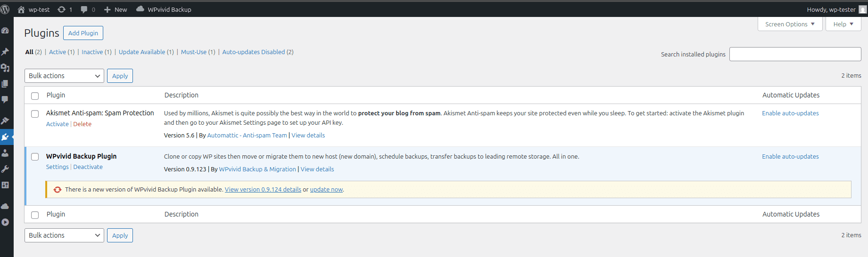Click the bottom Apply button
The height and width of the screenshot is (257, 868).
pos(120,235)
